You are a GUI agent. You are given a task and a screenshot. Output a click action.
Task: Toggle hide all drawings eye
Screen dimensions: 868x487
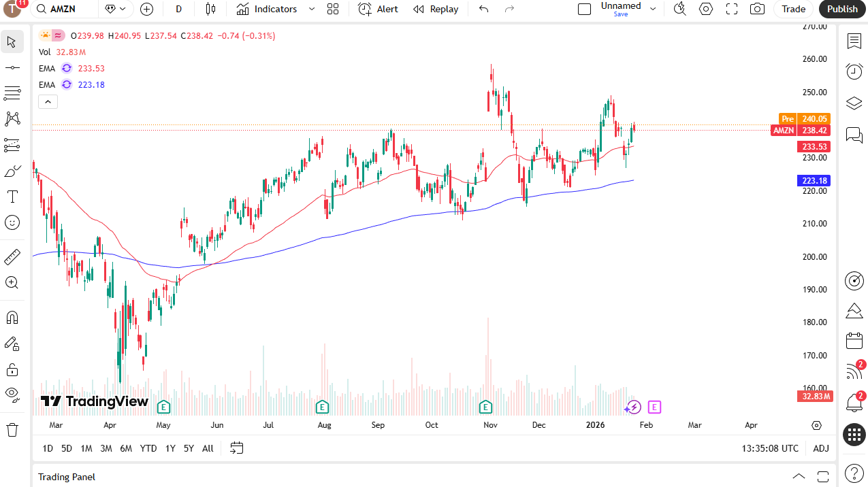[x=12, y=394]
